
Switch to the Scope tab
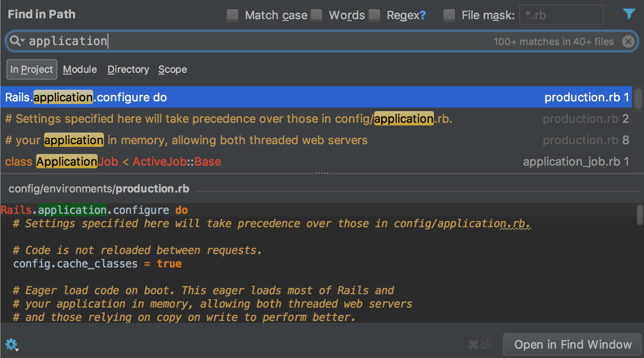click(173, 69)
